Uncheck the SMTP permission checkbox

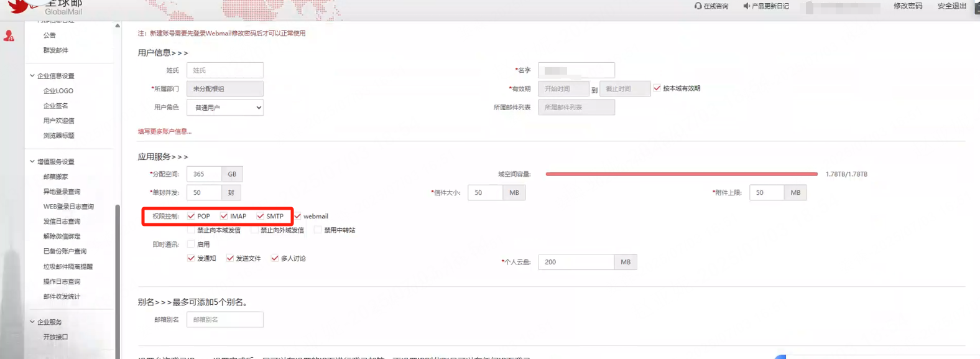pyautogui.click(x=260, y=216)
